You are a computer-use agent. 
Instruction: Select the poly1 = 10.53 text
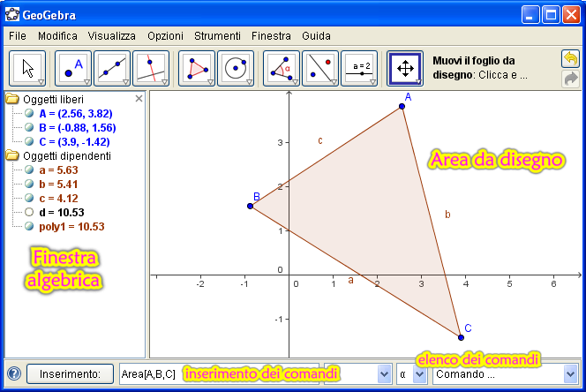pos(71,227)
